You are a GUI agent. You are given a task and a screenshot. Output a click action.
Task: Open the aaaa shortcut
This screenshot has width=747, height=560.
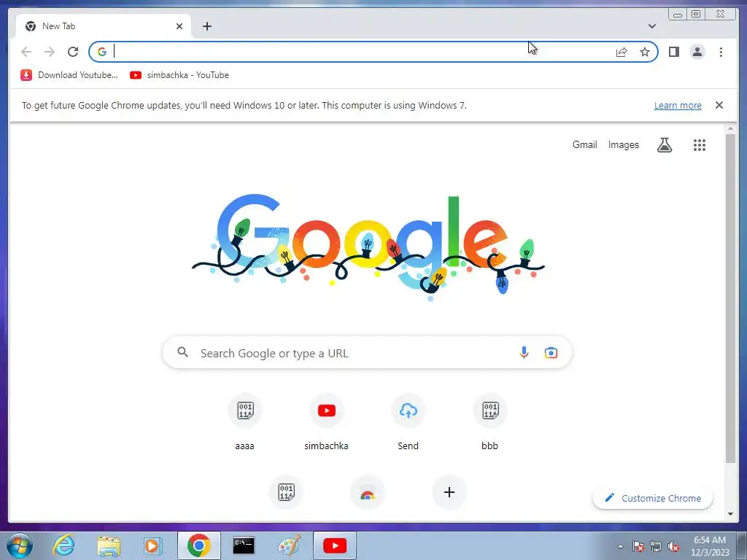[x=245, y=422]
